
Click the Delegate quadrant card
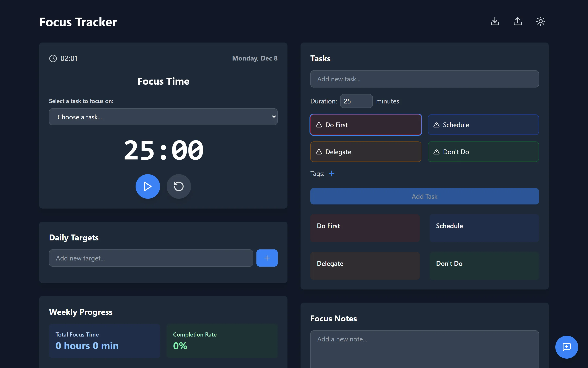coord(365,266)
